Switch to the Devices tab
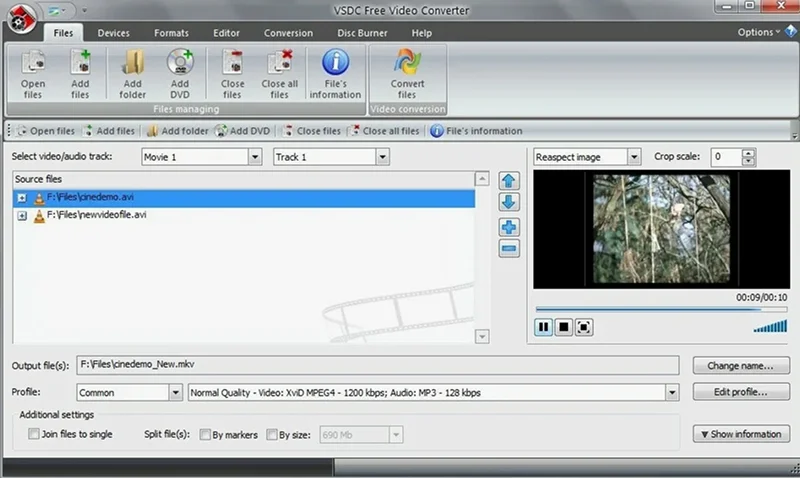800x478 pixels. pos(113,33)
